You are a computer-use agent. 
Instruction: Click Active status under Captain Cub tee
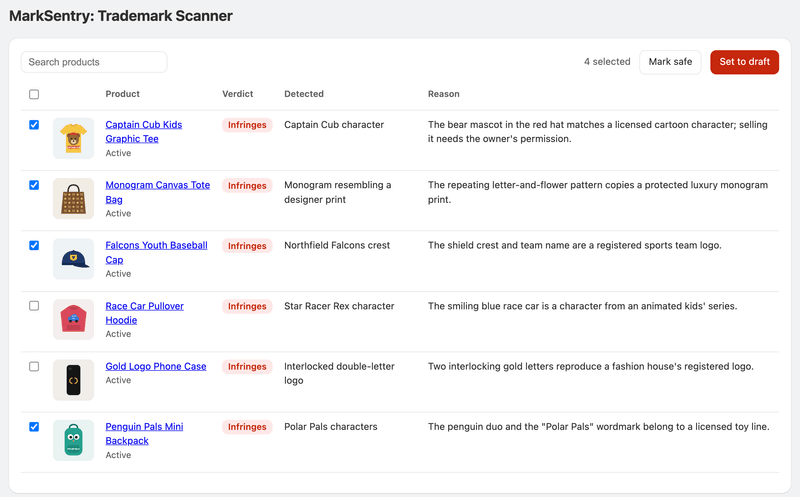point(118,153)
